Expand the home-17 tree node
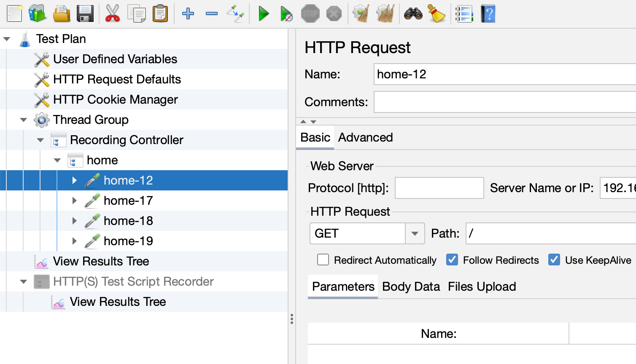 tap(74, 201)
